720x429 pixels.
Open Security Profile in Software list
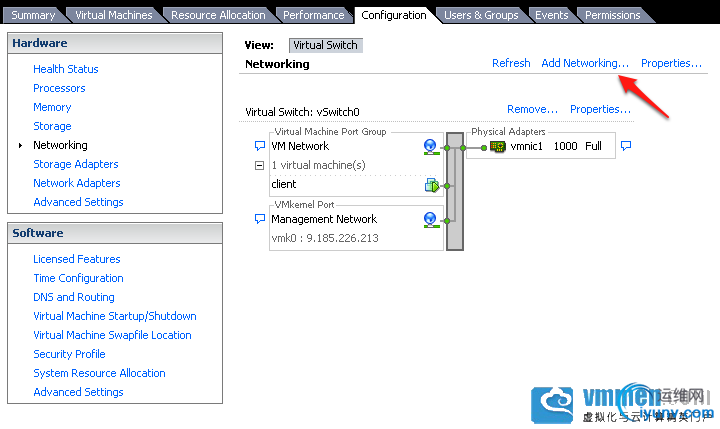[69, 354]
